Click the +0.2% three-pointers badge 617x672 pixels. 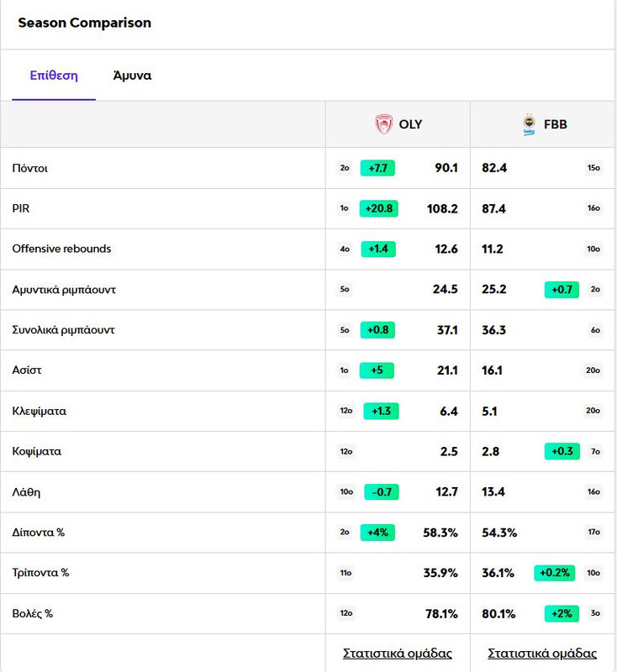(555, 573)
